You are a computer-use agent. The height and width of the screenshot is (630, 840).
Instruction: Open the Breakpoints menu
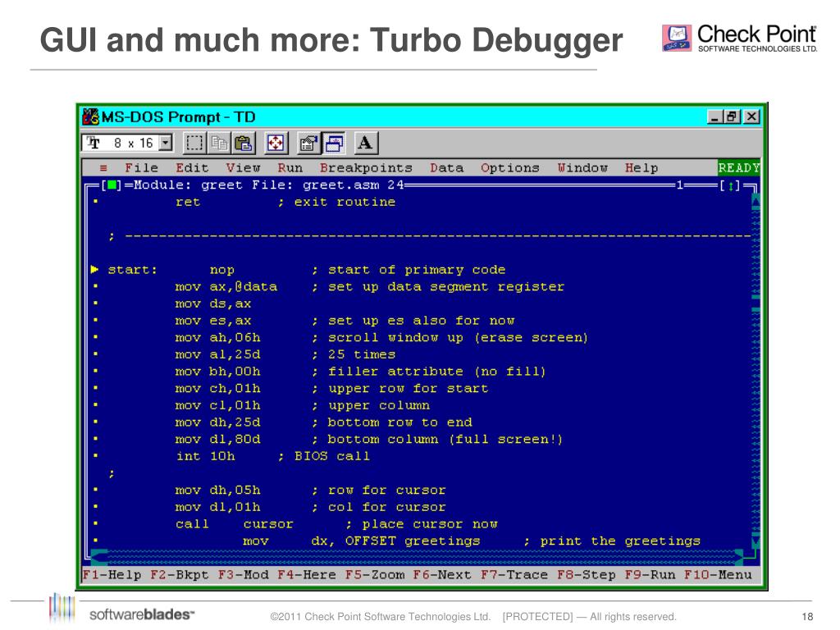coord(366,168)
